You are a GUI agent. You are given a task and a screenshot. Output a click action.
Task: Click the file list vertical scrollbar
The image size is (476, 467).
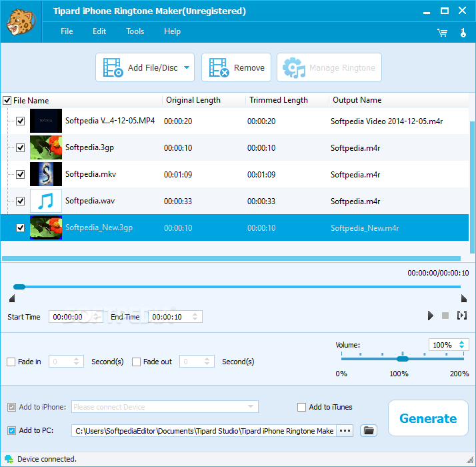click(x=472, y=187)
